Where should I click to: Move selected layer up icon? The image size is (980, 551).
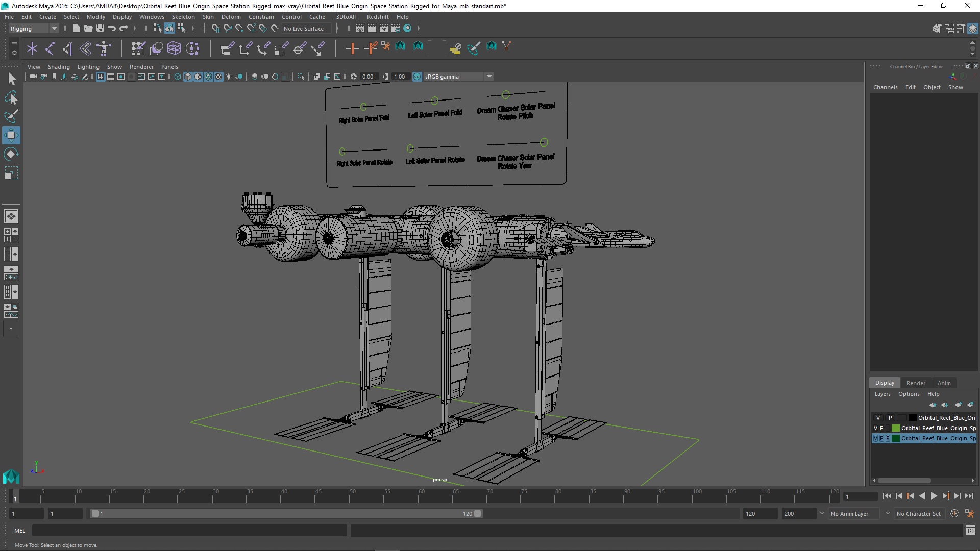(933, 405)
